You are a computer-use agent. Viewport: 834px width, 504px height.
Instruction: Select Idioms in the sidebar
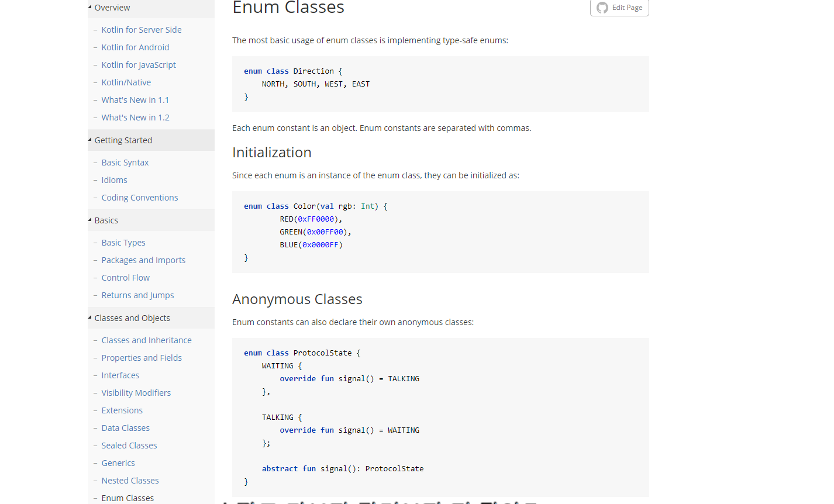click(x=114, y=180)
